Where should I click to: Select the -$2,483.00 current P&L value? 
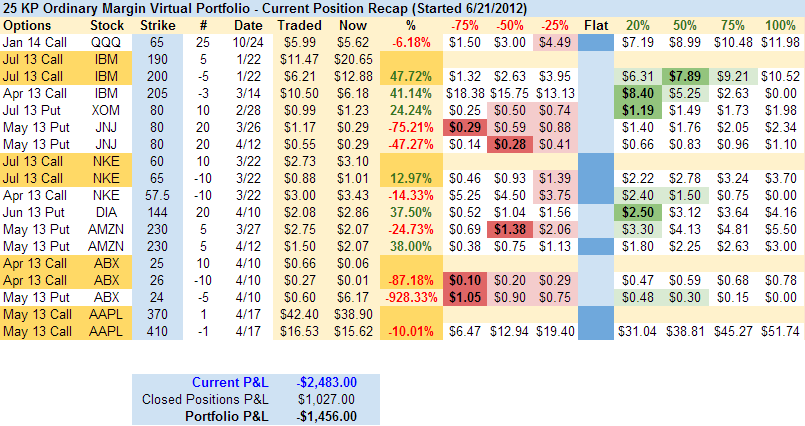pos(328,383)
